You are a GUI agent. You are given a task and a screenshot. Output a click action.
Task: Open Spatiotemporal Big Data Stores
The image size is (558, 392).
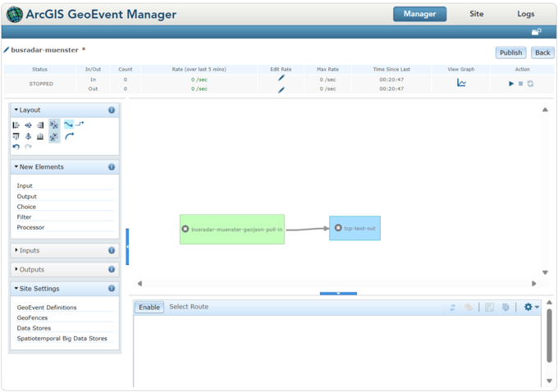[62, 339]
